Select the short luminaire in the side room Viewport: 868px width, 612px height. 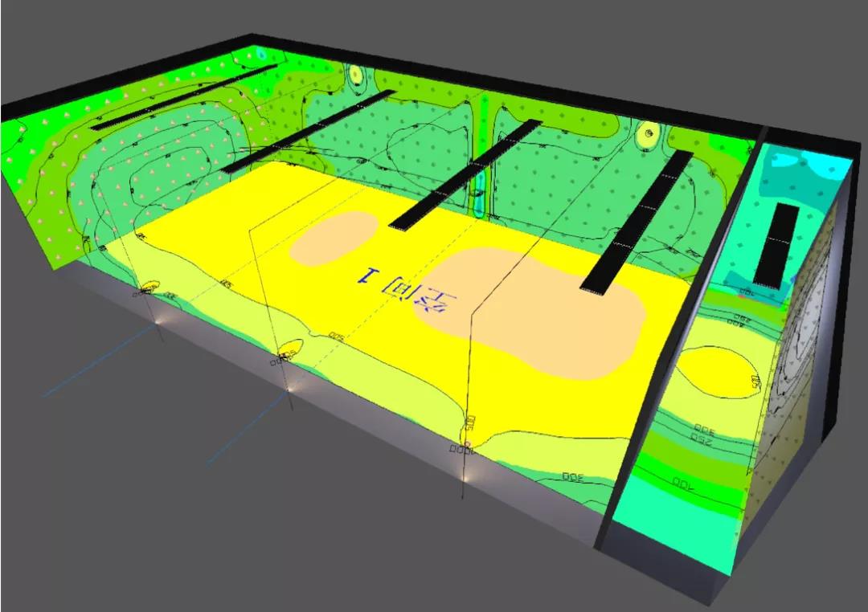point(776,245)
